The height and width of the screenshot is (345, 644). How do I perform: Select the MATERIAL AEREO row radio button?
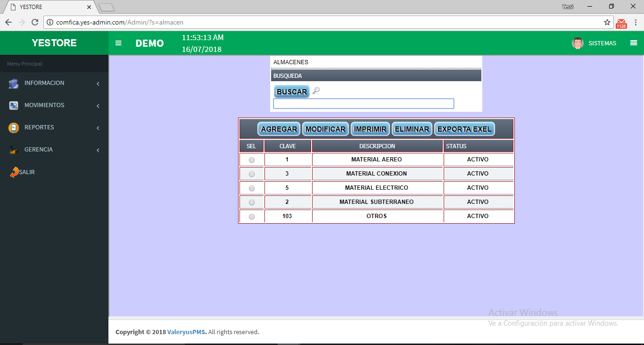tap(251, 160)
